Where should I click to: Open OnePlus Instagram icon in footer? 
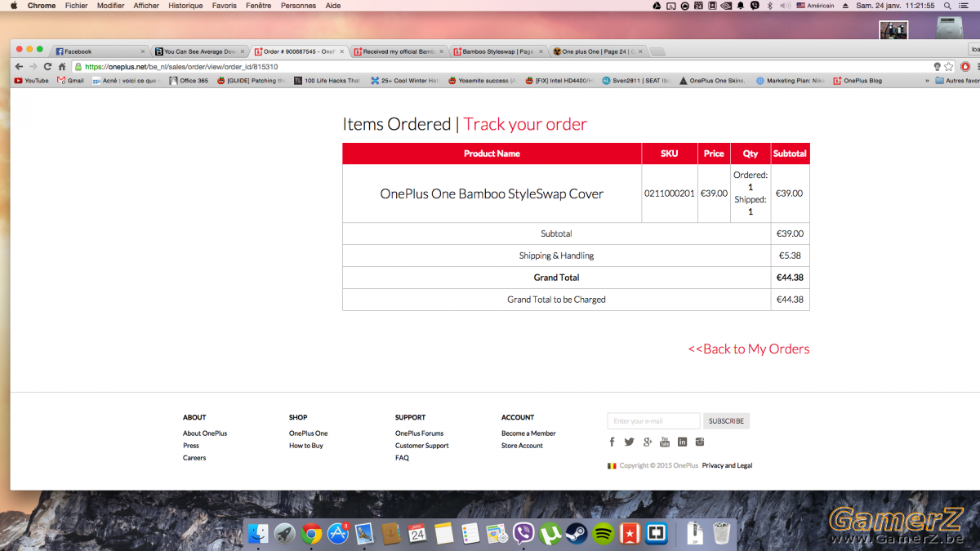700,442
